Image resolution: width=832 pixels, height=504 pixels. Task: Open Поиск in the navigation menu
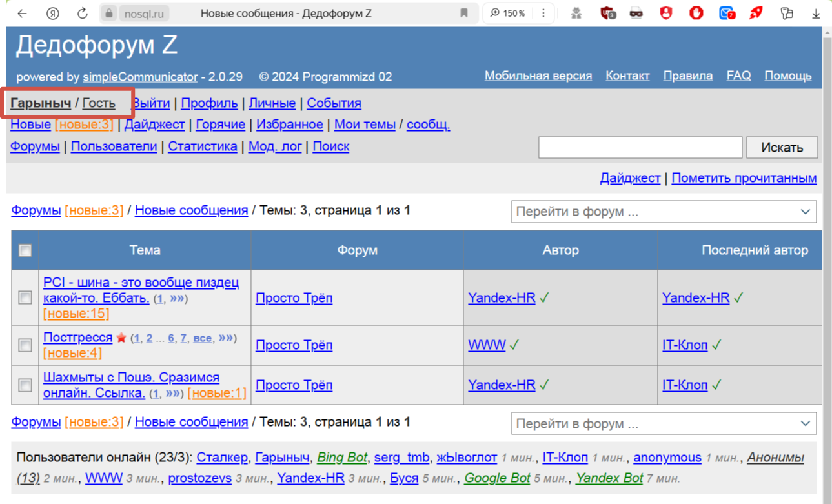click(331, 146)
